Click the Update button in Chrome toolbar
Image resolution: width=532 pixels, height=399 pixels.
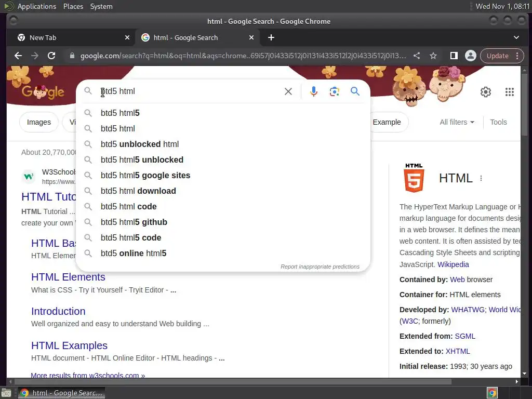497,56
